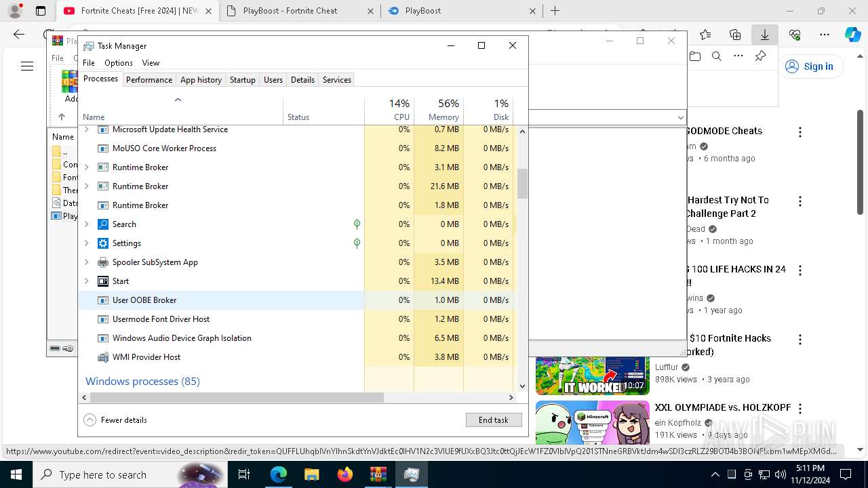Click Edge browser essentials heart icon

[x=795, y=35]
